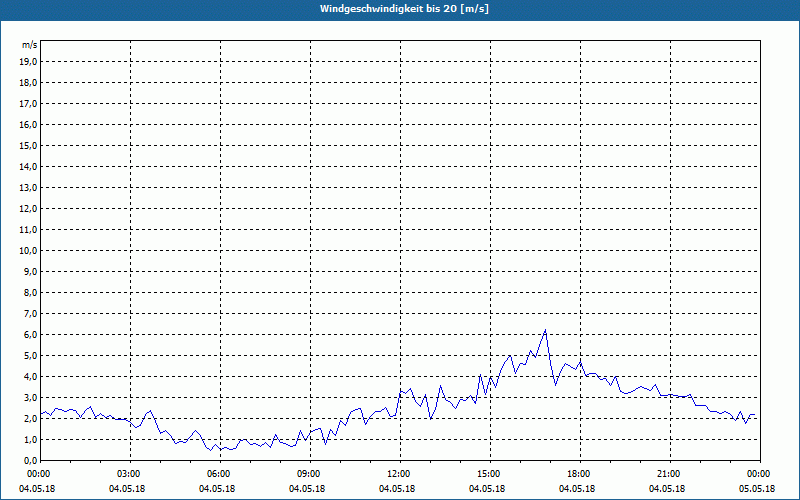Pick the 0,0 y-axis origin label
Viewport: 800px width, 500px height.
(30, 461)
